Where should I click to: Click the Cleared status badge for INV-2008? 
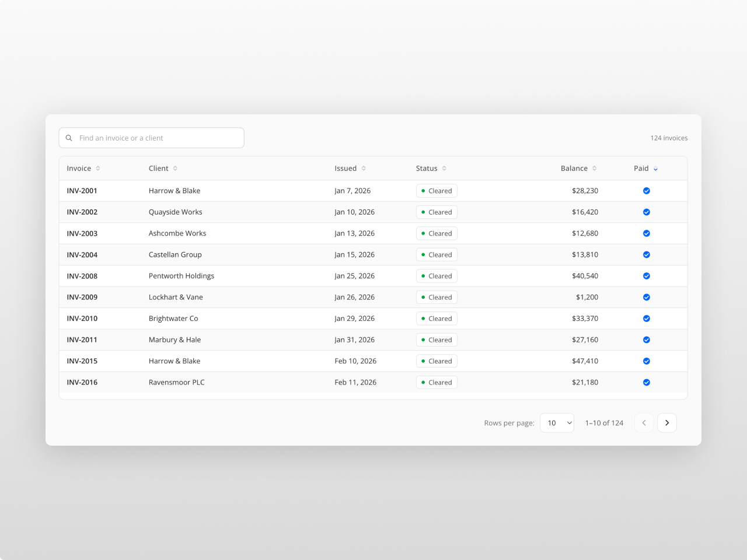437,276
